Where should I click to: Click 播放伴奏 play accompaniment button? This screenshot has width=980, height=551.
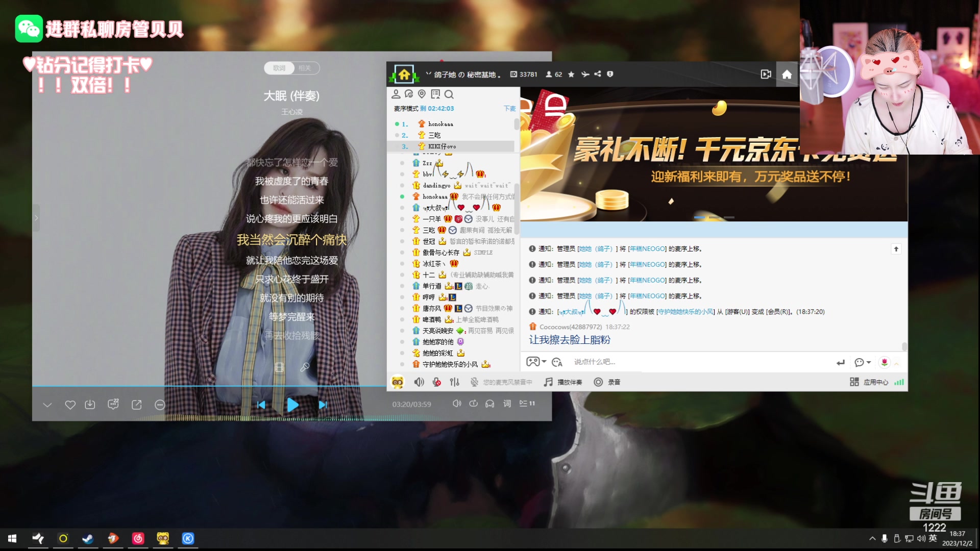coord(563,382)
